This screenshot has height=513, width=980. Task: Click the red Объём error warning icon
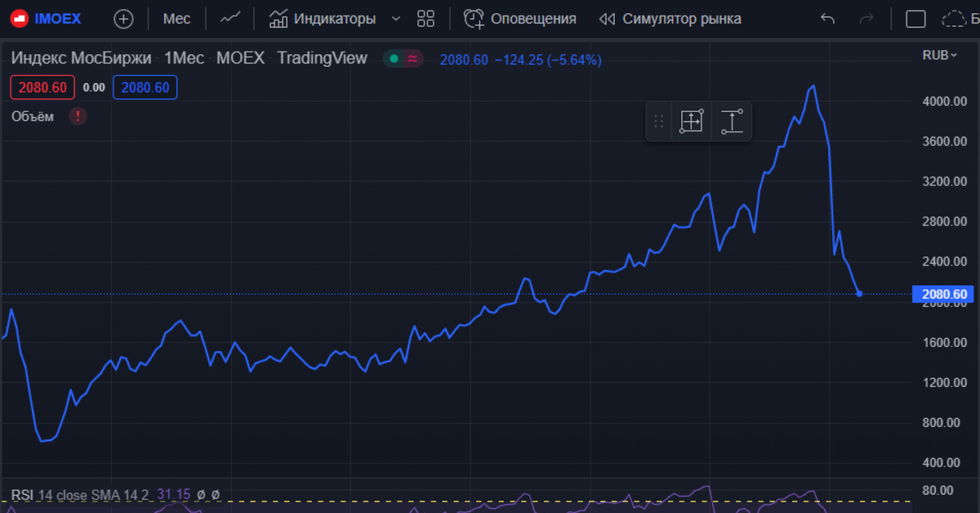78,116
